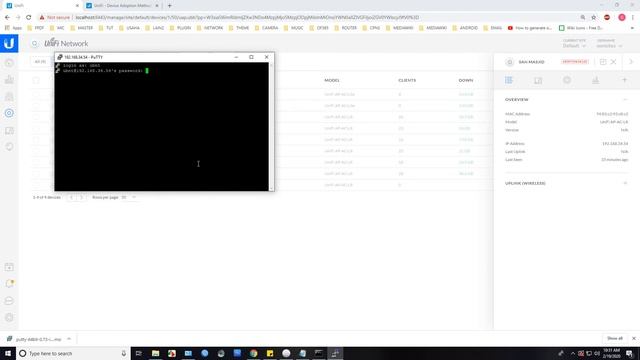Collapse the OVERVIEW section
The image size is (640, 360).
tap(625, 100)
